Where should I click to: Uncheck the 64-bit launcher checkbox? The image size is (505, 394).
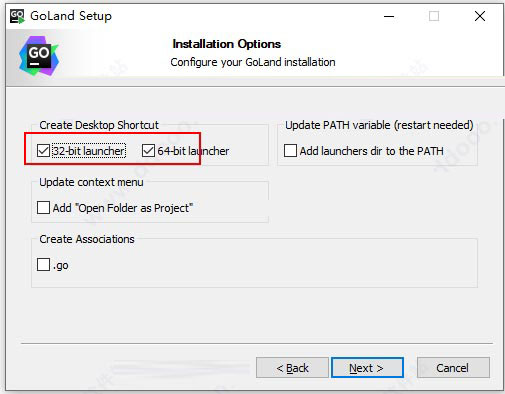(x=148, y=151)
